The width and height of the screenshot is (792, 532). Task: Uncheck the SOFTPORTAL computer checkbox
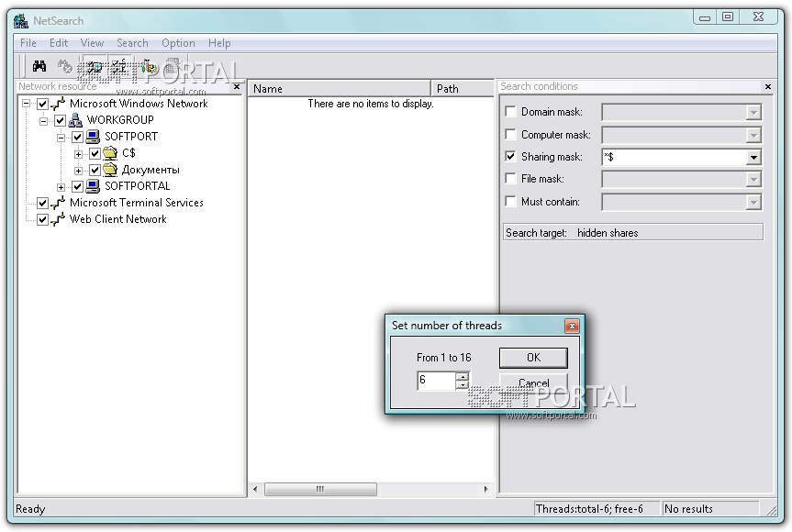(77, 187)
